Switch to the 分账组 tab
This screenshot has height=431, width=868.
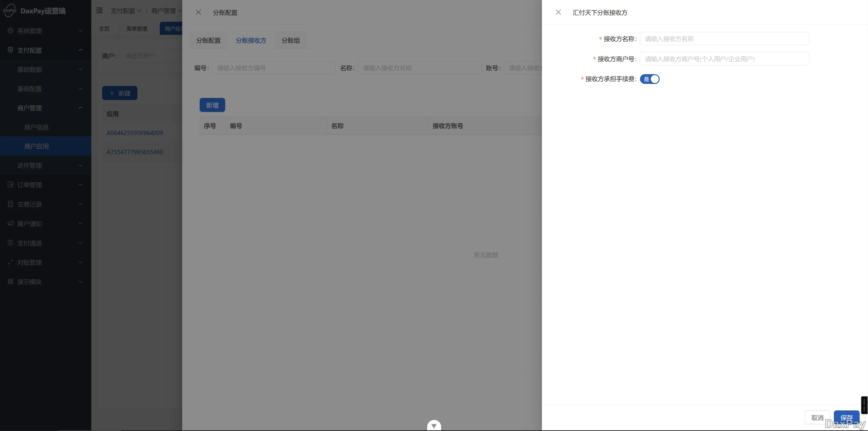click(x=290, y=40)
